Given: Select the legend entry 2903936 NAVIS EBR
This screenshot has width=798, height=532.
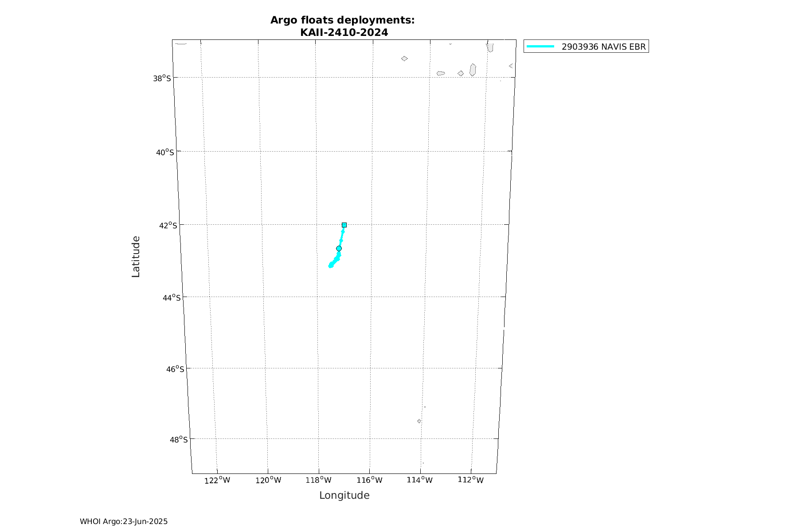Looking at the screenshot, I should tap(603, 47).
